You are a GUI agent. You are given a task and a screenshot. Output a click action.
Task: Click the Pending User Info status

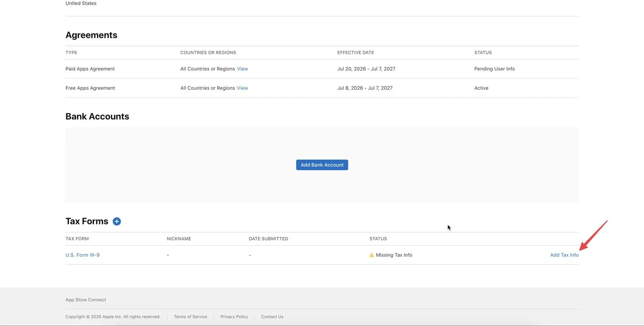point(494,69)
